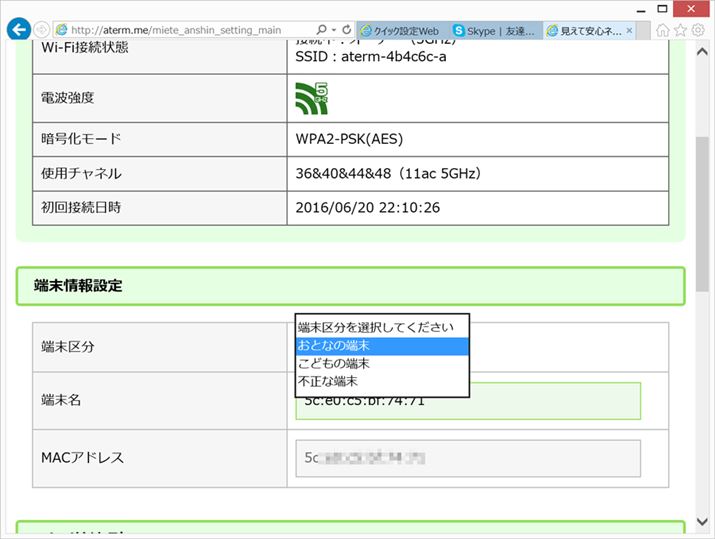Click the WPA2-PSK(AES) value
Screen dimensions: 715x539
click(349, 139)
